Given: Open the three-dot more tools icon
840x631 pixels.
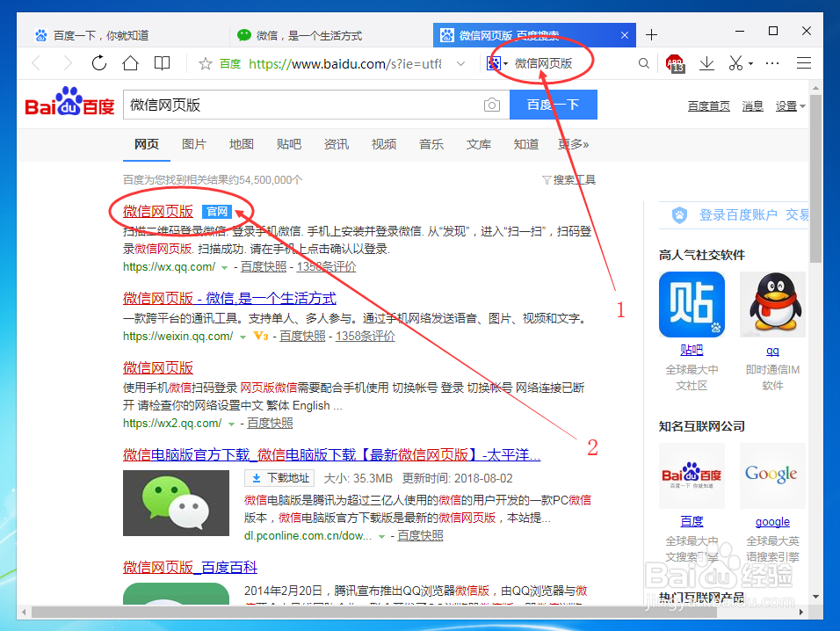Looking at the screenshot, I should click(x=772, y=64).
